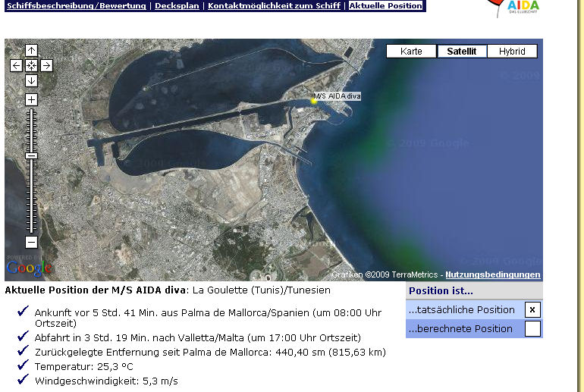The image size is (584, 392).
Task: Pan the map right with arrow
Action: 46,66
